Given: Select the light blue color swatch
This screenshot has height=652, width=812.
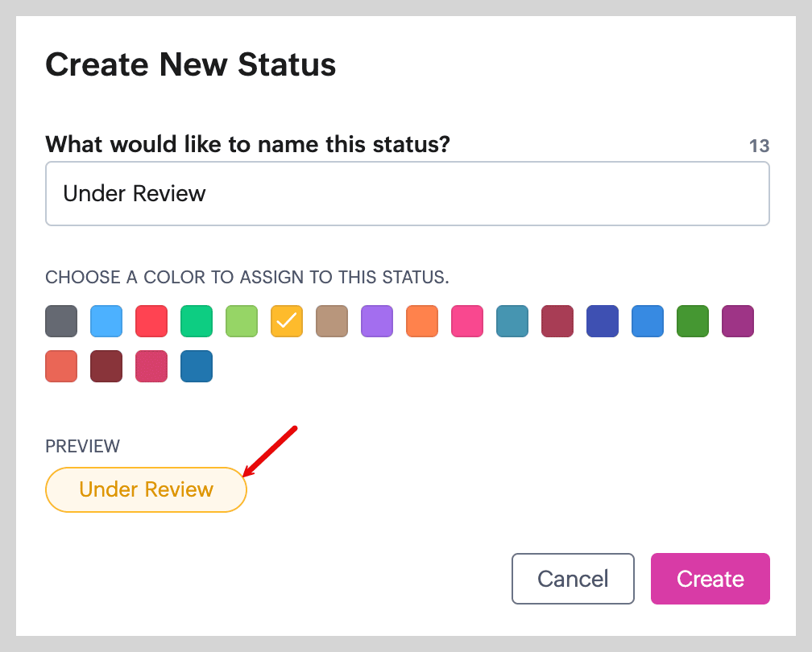Looking at the screenshot, I should [x=106, y=321].
